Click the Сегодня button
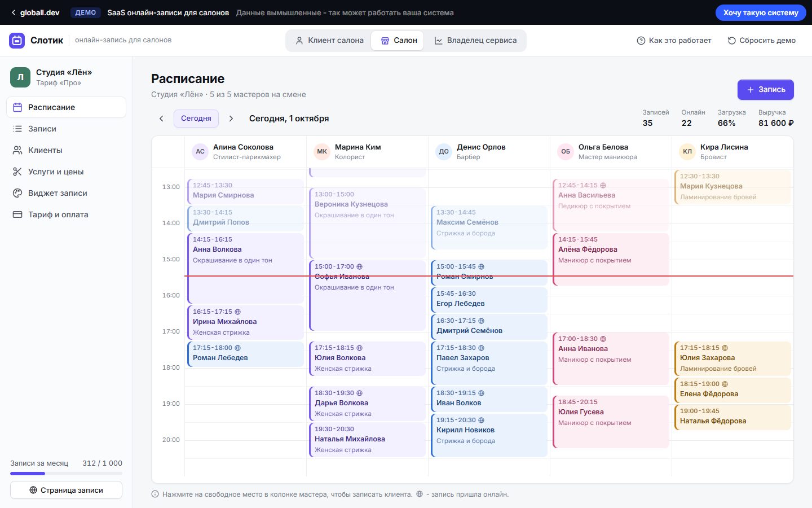 [x=196, y=119]
